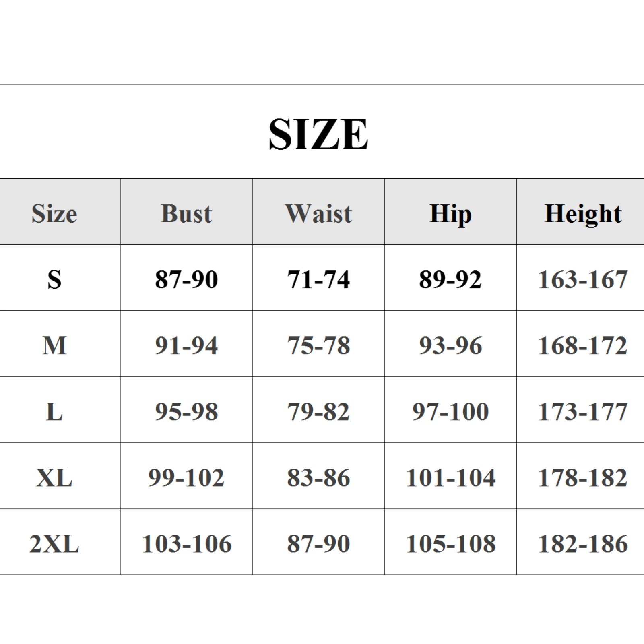Click the 71-74 waist cell

tap(318, 279)
